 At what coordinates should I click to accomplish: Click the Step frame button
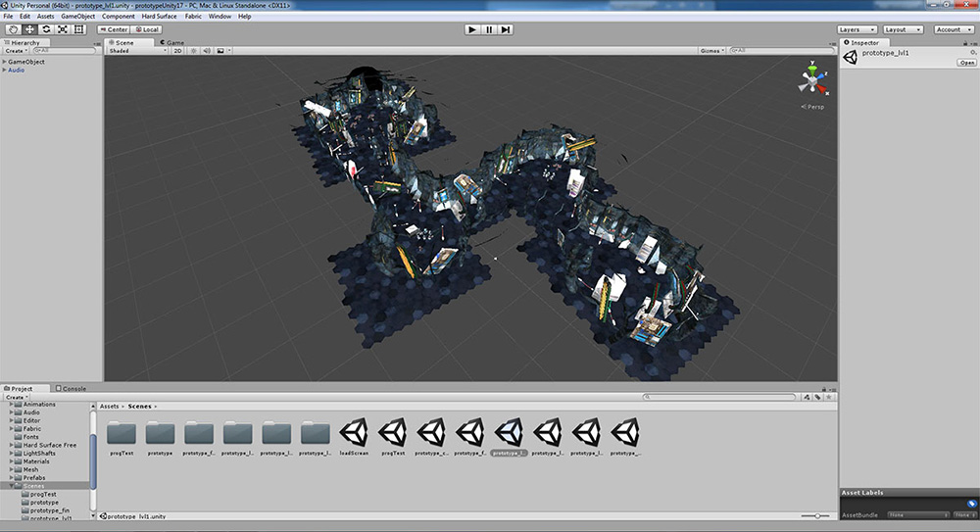(506, 29)
